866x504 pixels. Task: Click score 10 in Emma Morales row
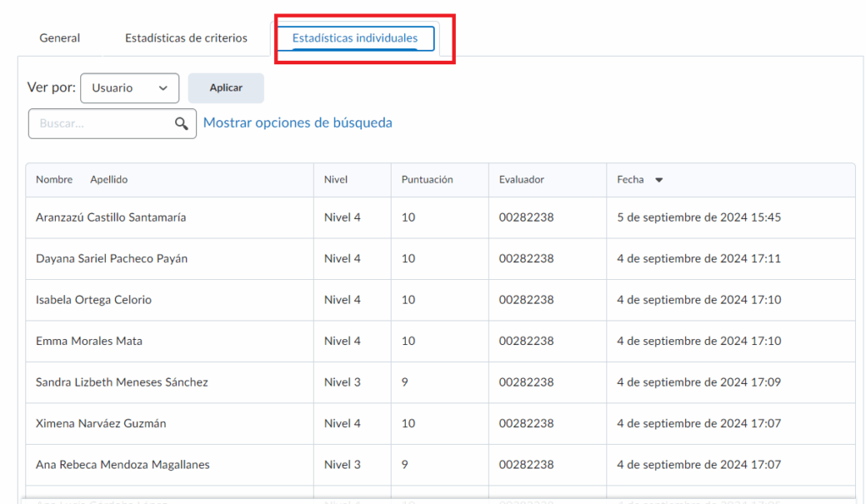[408, 341]
